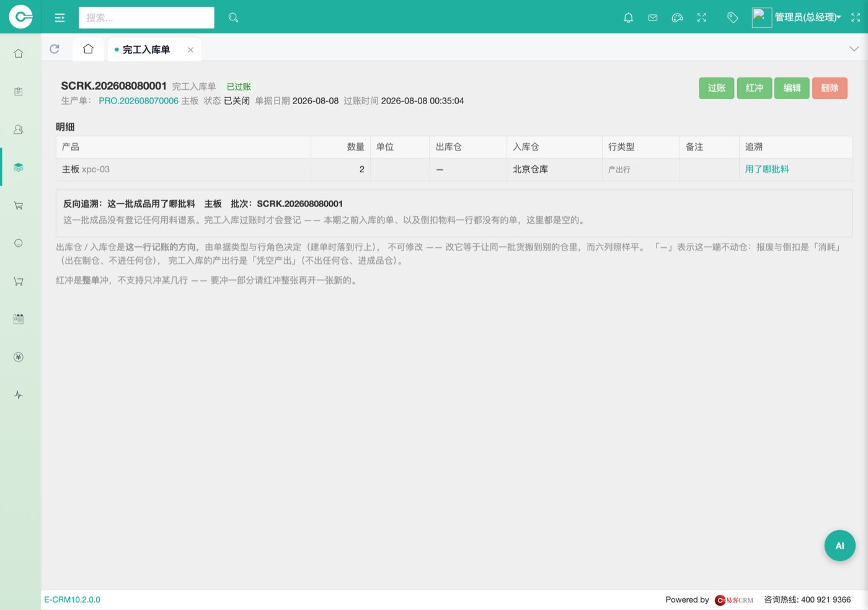Screen dimensions: 868x610
Task: Click the 过账 button
Action: [717, 88]
